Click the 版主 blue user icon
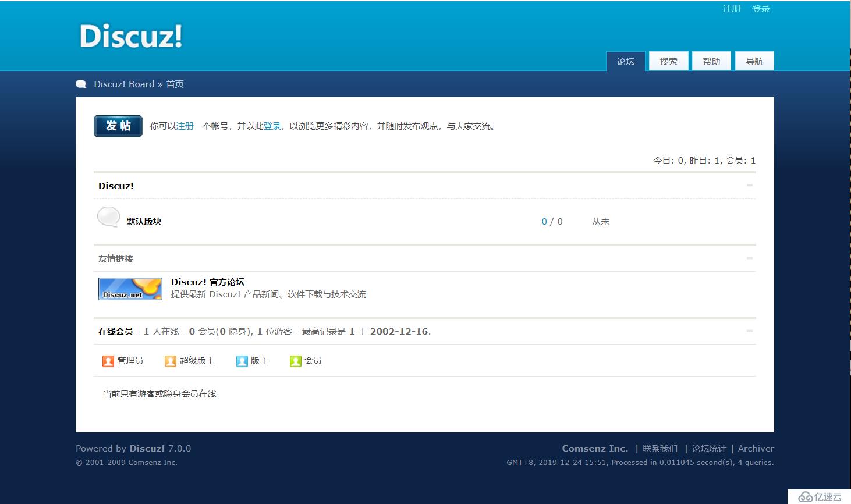The height and width of the screenshot is (504, 851). click(242, 361)
